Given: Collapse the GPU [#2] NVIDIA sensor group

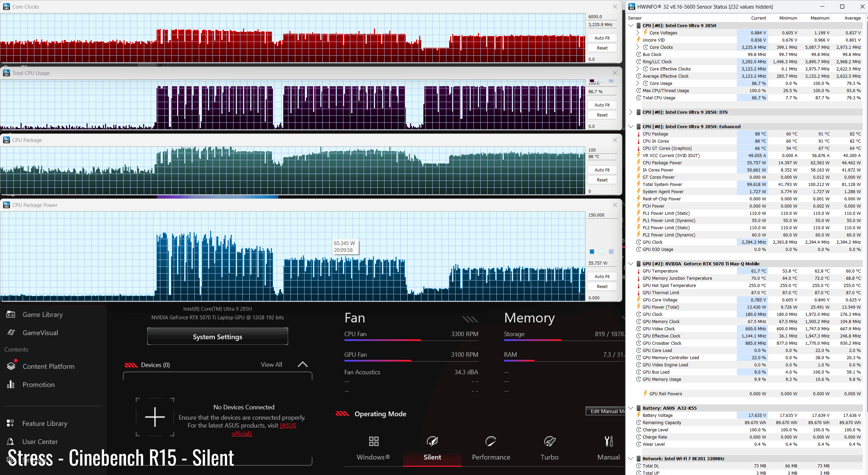Looking at the screenshot, I should [631, 264].
